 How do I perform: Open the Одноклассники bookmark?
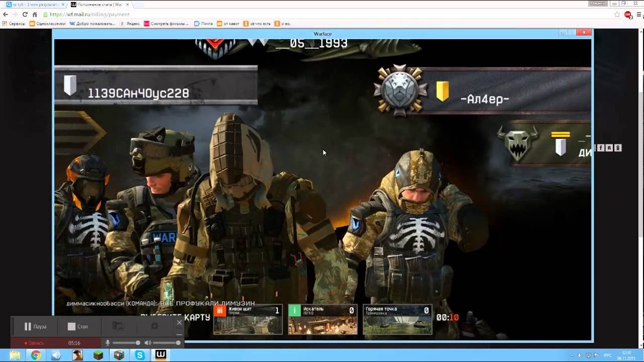48,24
